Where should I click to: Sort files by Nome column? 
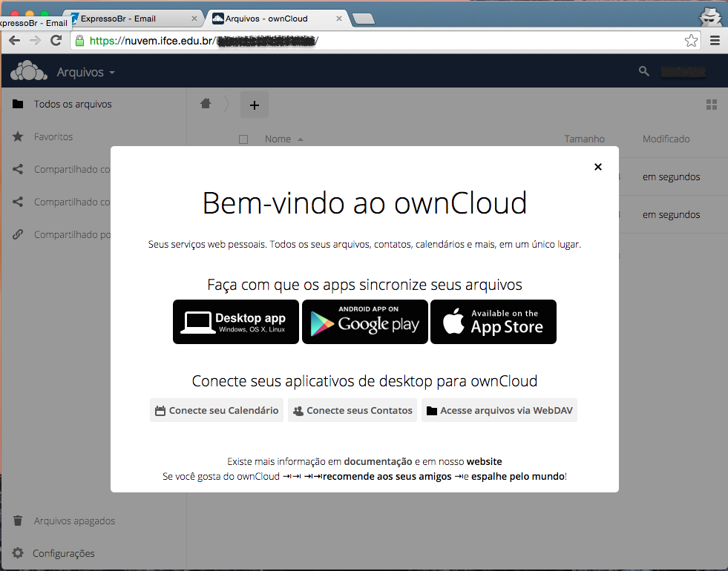click(278, 139)
